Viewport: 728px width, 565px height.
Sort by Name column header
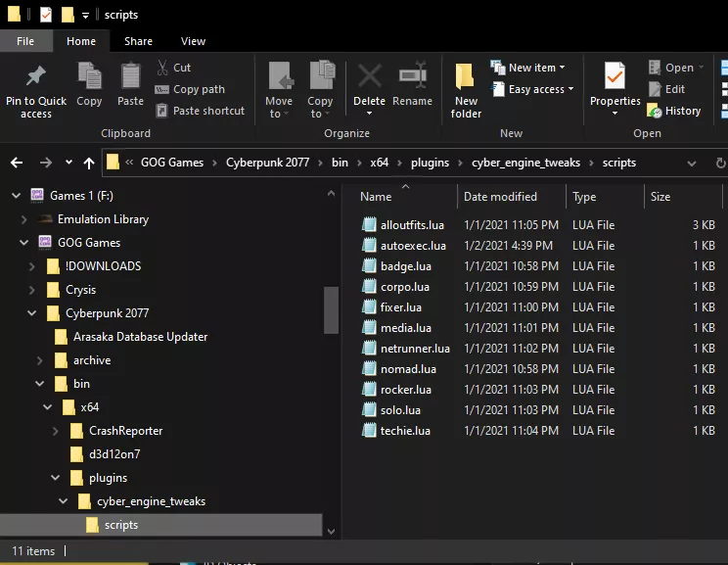(376, 197)
